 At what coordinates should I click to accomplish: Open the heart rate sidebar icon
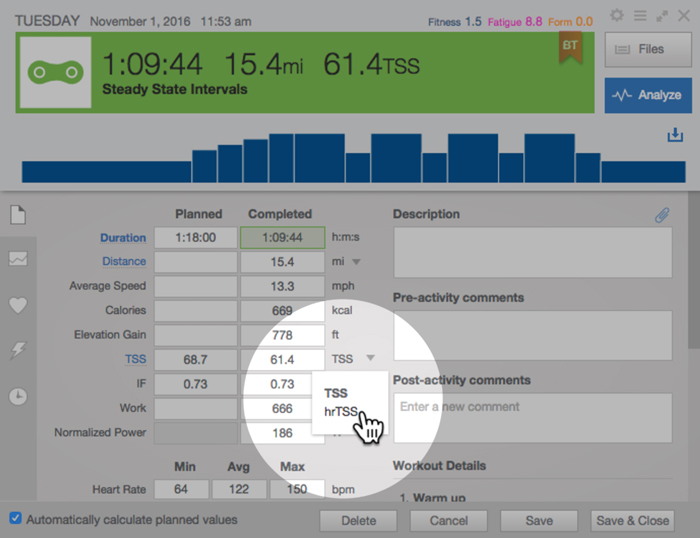point(18,305)
